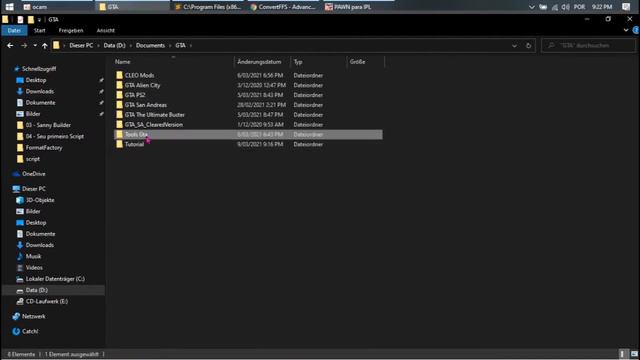Open recent locations dropdown arrow
The image size is (640, 360).
[x=35, y=45]
